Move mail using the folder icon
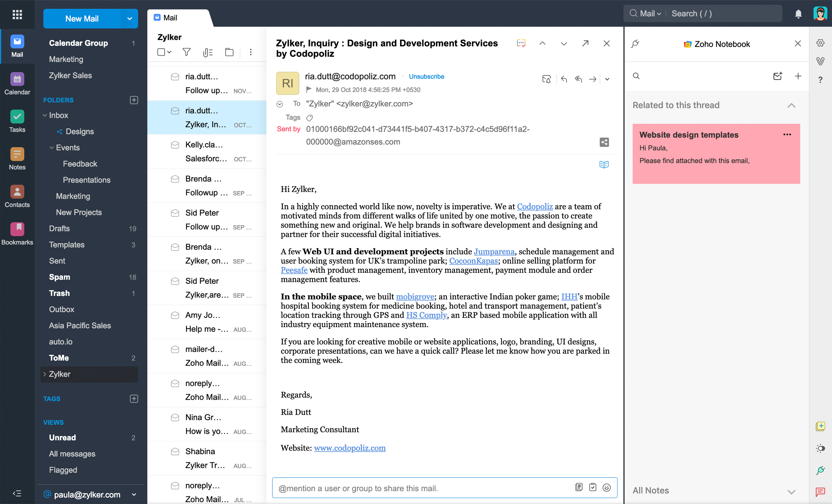Viewport: 832px width, 504px height. click(229, 52)
